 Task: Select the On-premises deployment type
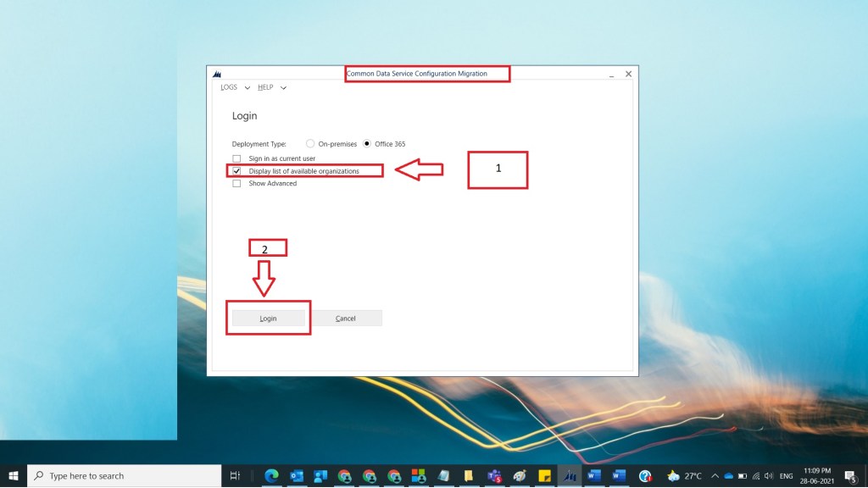(x=310, y=144)
